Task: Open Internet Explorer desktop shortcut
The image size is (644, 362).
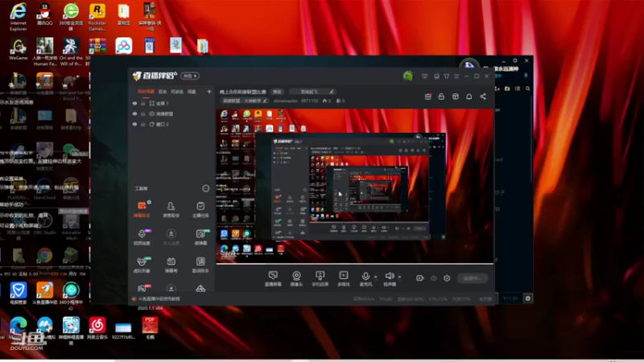Action: [18, 17]
